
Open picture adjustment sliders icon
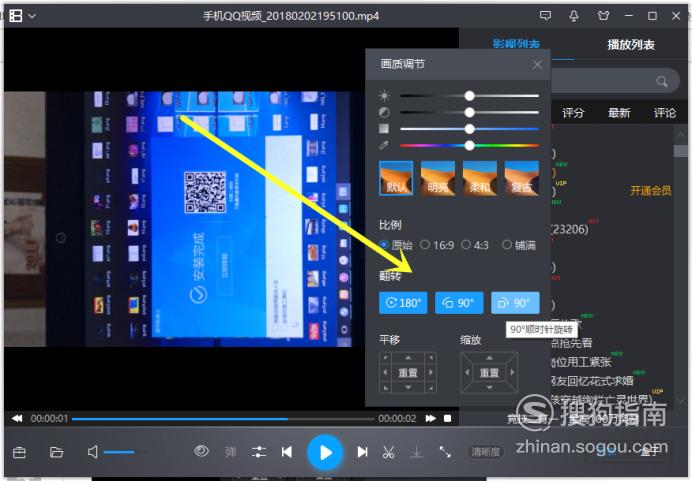[x=259, y=452]
